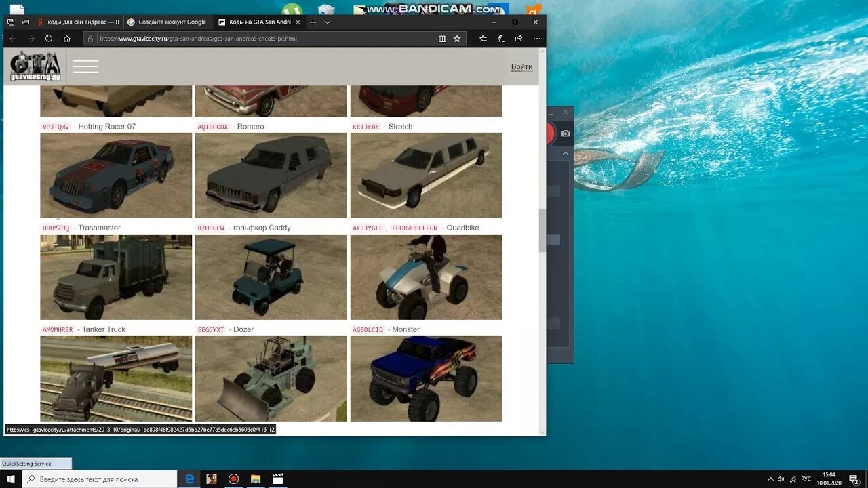Share this page via share icon
Screen dimensions: 868x488
coord(519,39)
